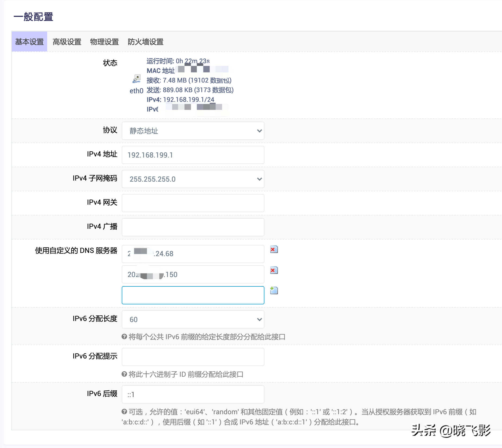Click the 接收: 7.48 MB status line
The width and height of the screenshot is (502, 448).
click(x=189, y=80)
